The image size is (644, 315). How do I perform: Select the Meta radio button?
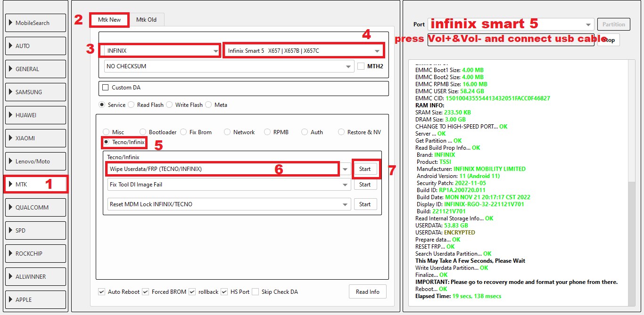208,105
